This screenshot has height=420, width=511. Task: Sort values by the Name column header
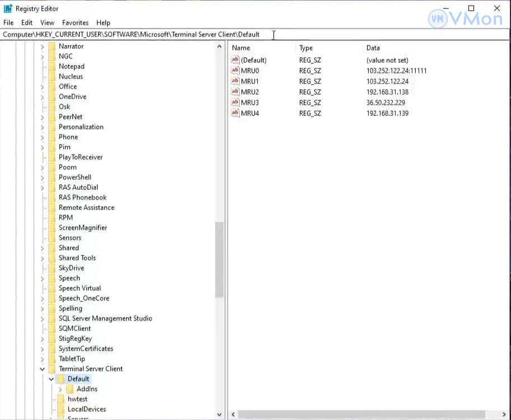coord(241,48)
